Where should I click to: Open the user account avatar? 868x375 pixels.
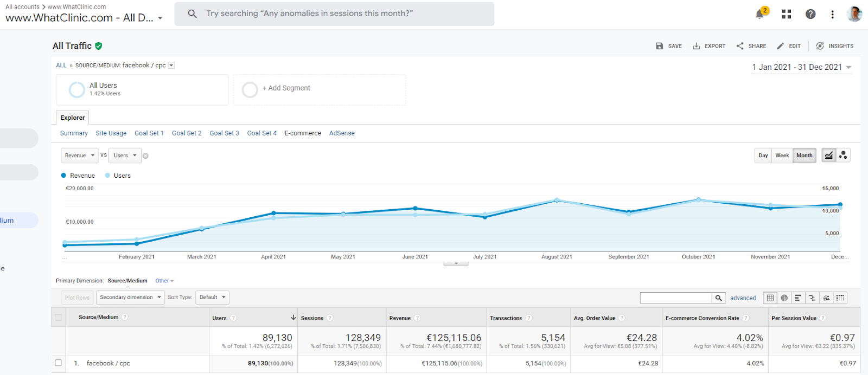(854, 14)
